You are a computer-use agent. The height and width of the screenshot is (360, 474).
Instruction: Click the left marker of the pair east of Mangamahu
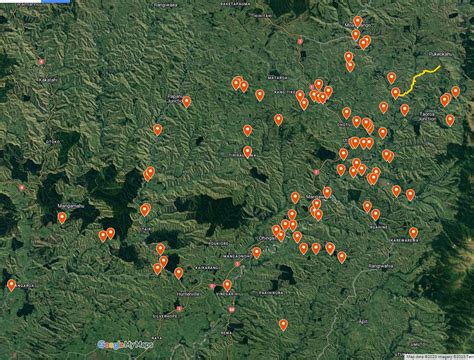point(103,236)
